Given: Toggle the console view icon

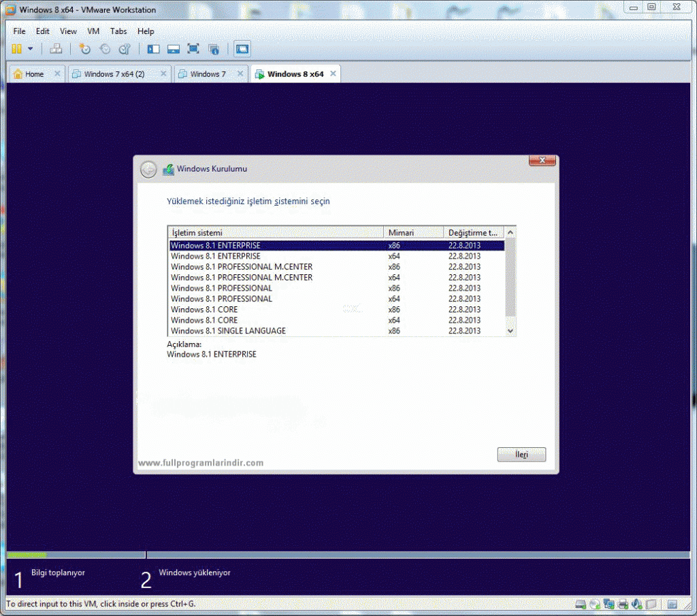Looking at the screenshot, I should click(242, 49).
